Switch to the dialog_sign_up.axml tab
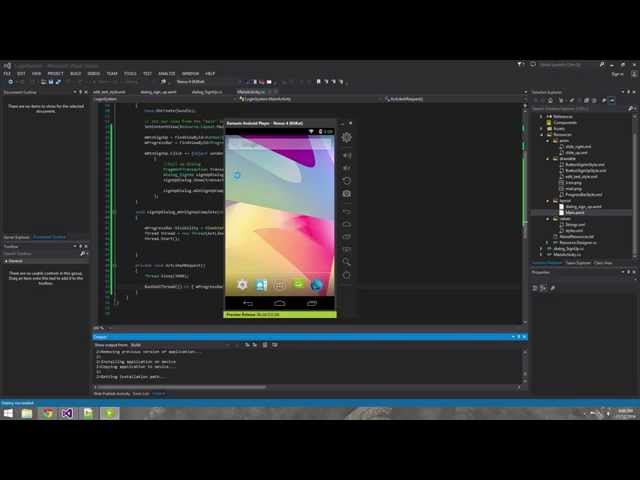The height and width of the screenshot is (480, 640). coord(158,92)
